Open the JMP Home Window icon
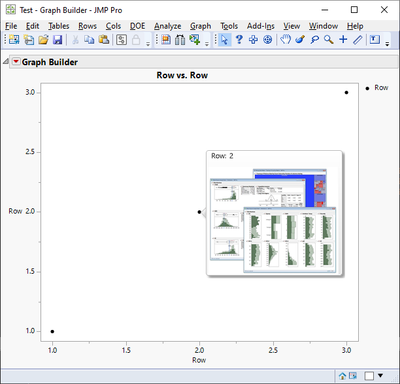Image resolution: width=400 pixels, height=384 pixels. pyautogui.click(x=342, y=376)
